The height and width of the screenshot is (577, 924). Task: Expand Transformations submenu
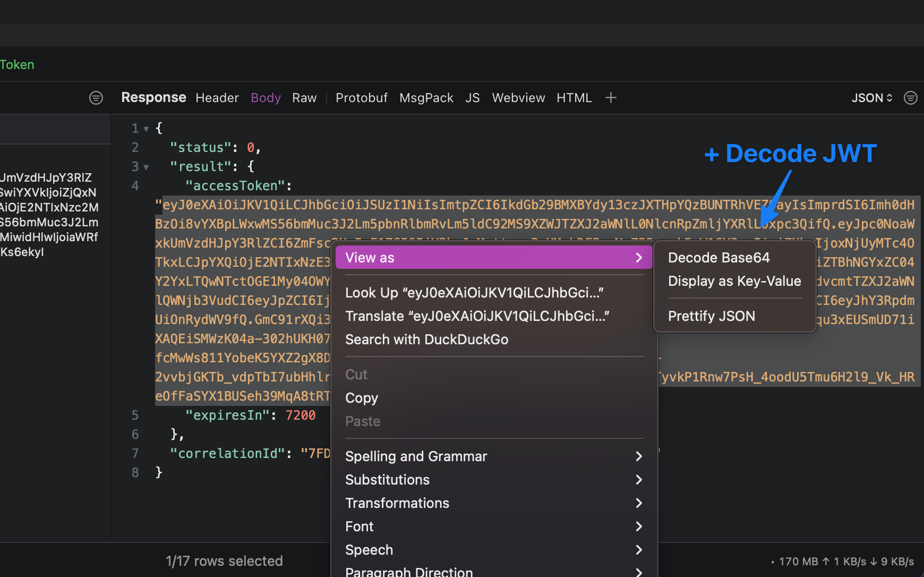(x=494, y=503)
